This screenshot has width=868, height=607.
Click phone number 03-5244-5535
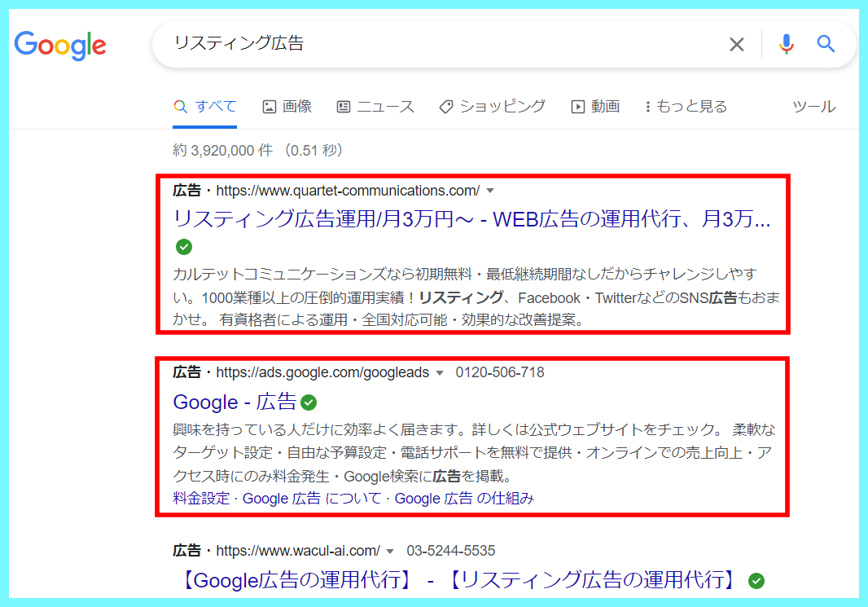pyautogui.click(x=450, y=551)
